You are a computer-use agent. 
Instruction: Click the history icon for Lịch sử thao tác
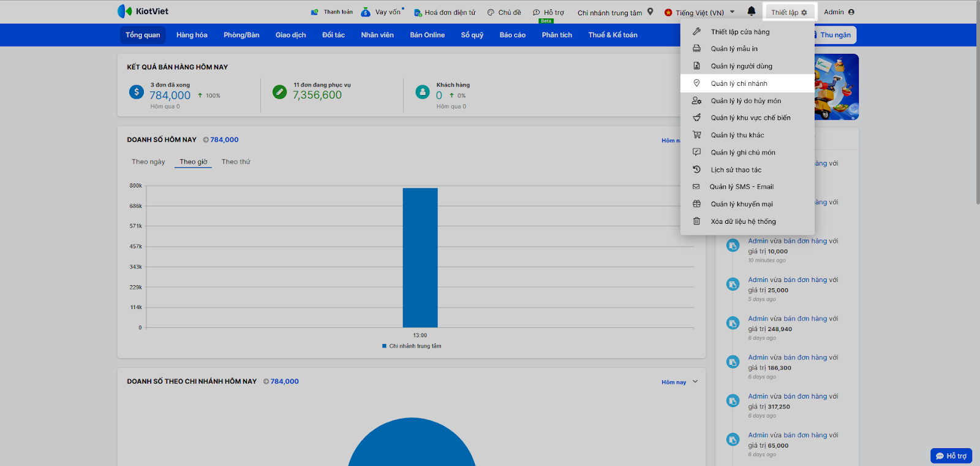coord(696,170)
